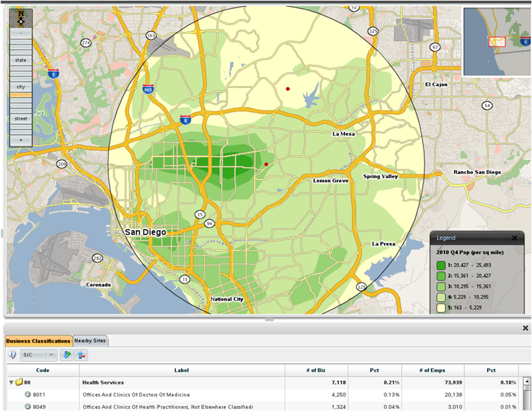Zoom out with the minus button
This screenshot has height=411, width=532.
[20, 33]
